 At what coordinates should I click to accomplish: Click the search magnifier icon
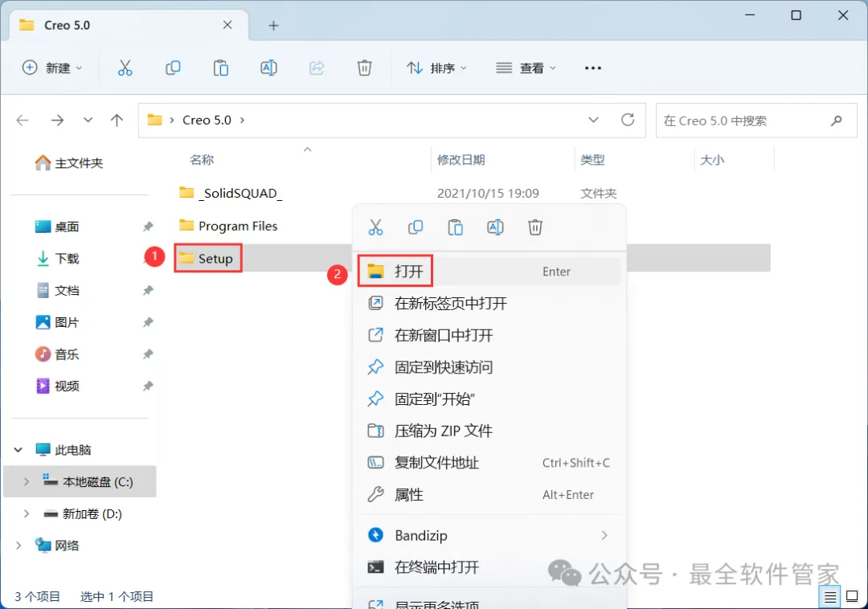(836, 121)
